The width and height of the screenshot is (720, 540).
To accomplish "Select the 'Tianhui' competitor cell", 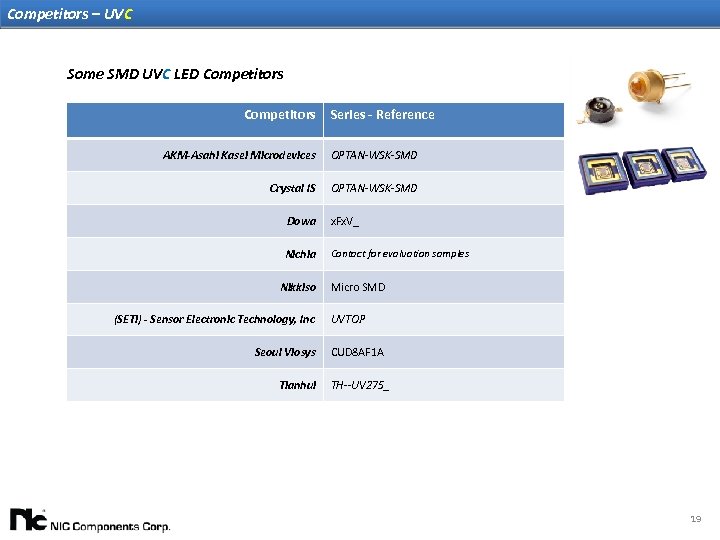I will click(195, 385).
